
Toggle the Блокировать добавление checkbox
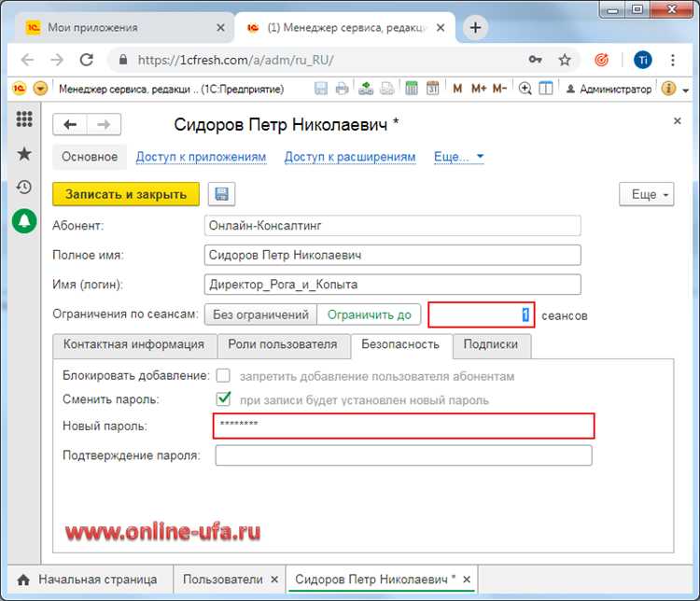click(x=223, y=375)
